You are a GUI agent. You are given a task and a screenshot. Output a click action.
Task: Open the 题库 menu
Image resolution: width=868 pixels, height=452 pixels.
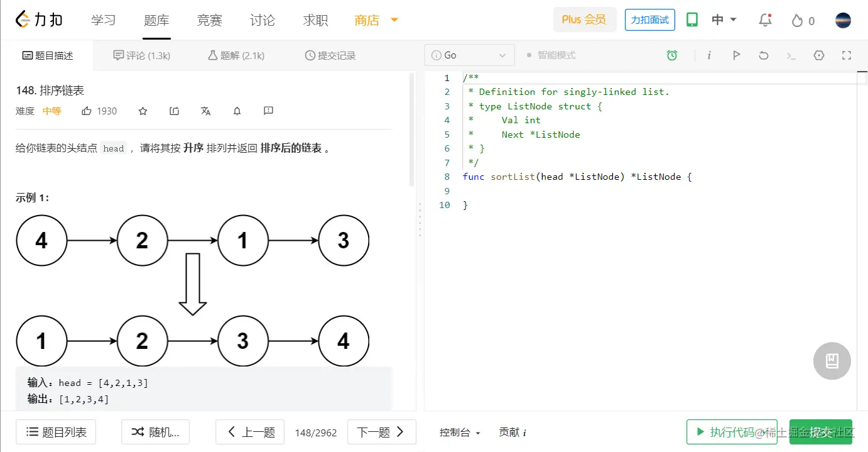pyautogui.click(x=156, y=20)
